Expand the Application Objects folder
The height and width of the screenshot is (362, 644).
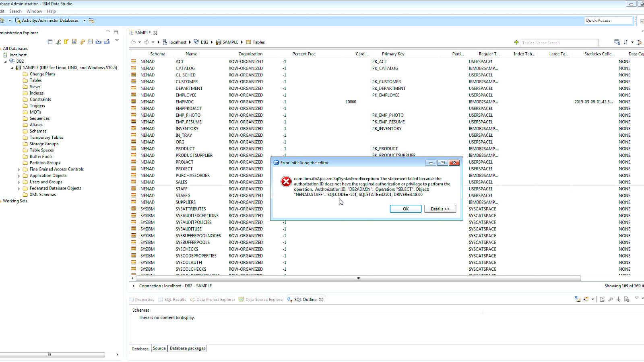(19, 176)
